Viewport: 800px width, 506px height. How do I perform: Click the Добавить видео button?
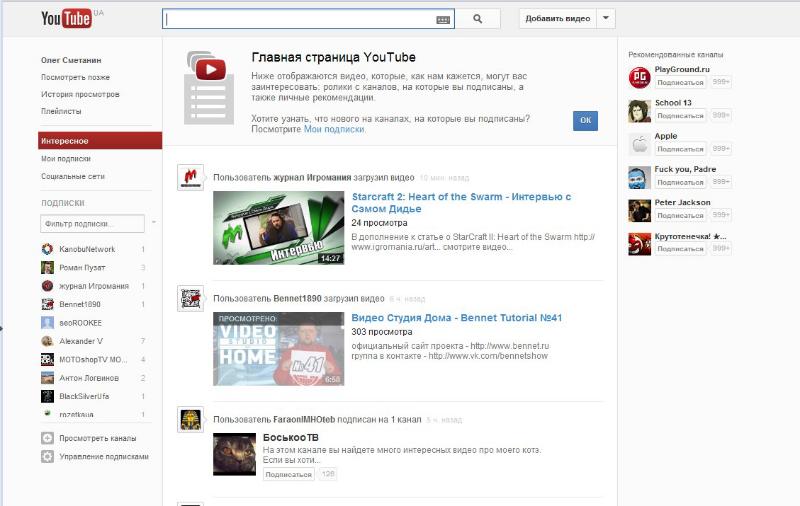coord(558,18)
